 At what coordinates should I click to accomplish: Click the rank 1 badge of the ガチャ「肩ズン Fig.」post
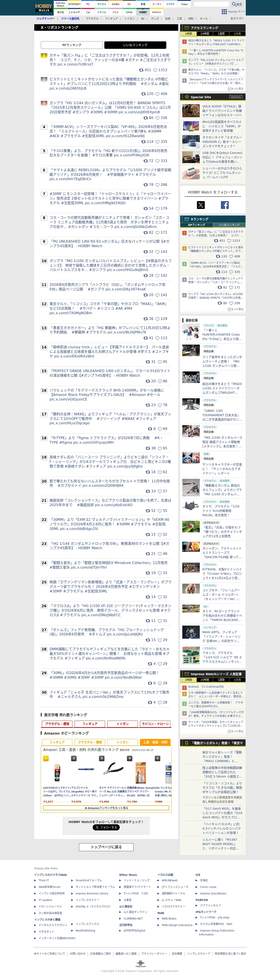(x=44, y=55)
